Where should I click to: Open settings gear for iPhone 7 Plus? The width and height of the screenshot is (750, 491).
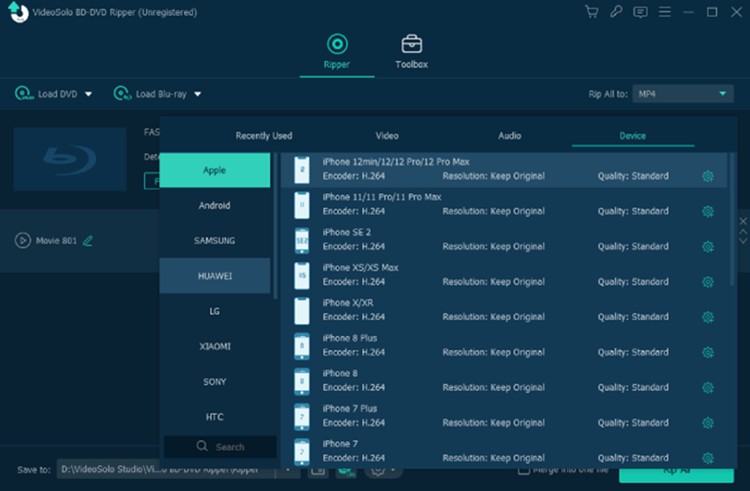pos(708,423)
